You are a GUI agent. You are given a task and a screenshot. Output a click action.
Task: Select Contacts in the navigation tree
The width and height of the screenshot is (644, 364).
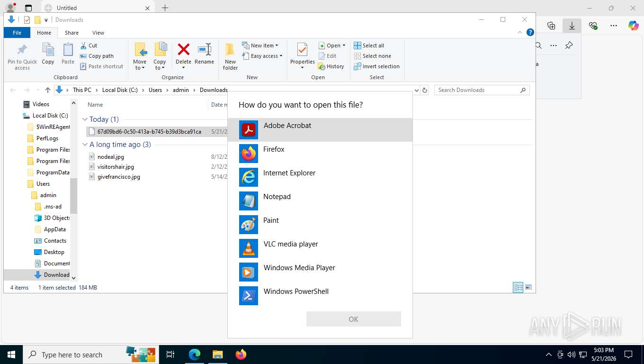[x=55, y=241]
